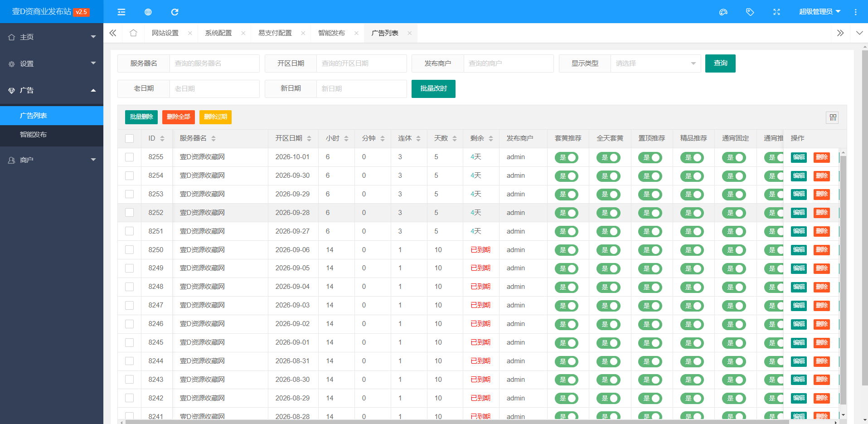
Task: Check the row 8250 checkbox
Action: [x=130, y=250]
